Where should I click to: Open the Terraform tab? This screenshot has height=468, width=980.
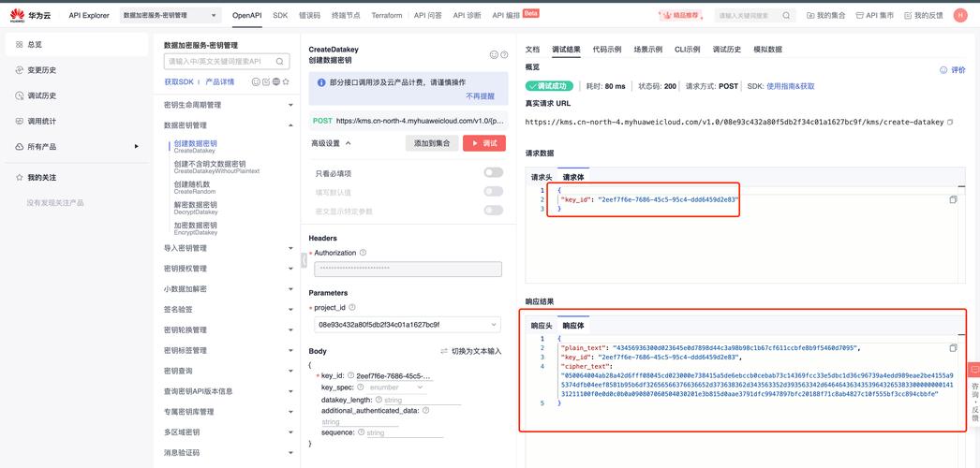386,16
